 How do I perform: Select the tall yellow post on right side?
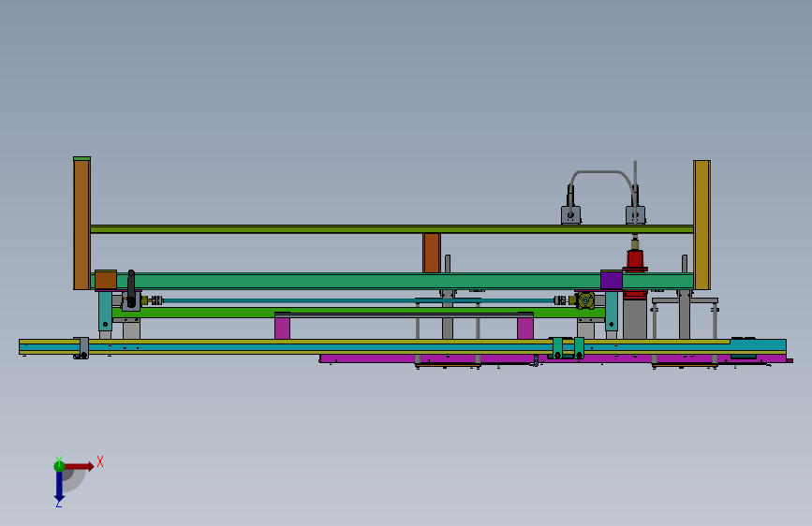tap(701, 225)
